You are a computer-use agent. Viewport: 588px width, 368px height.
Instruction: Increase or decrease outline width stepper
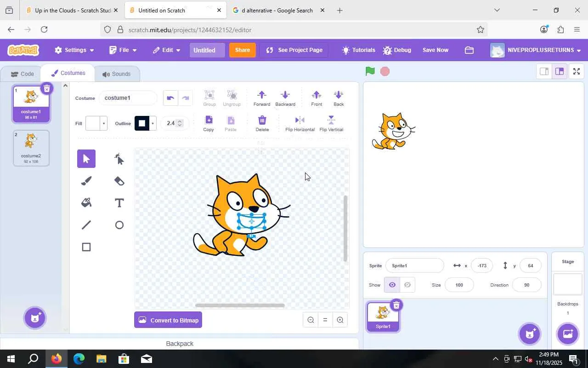pyautogui.click(x=180, y=123)
